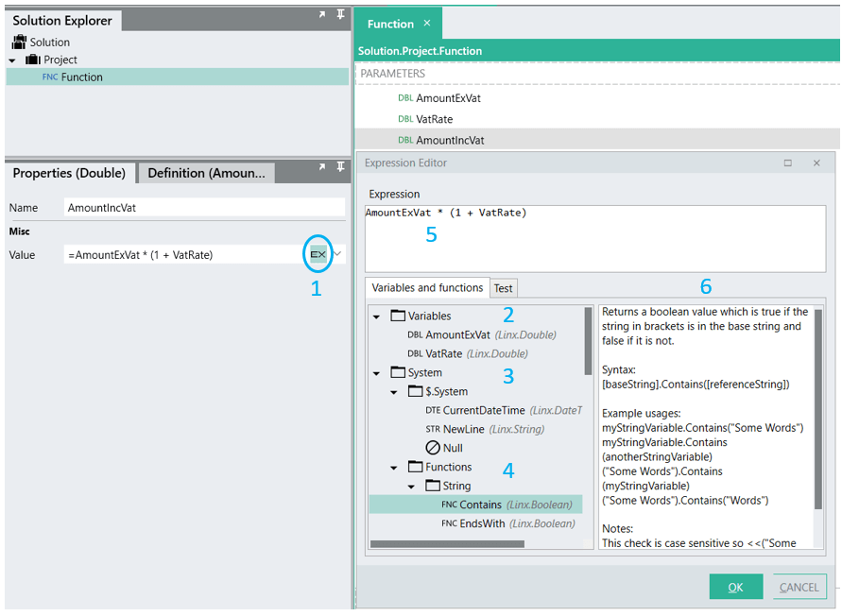Click the Solution briefcase icon
The image size is (842, 616).
pyautogui.click(x=19, y=42)
